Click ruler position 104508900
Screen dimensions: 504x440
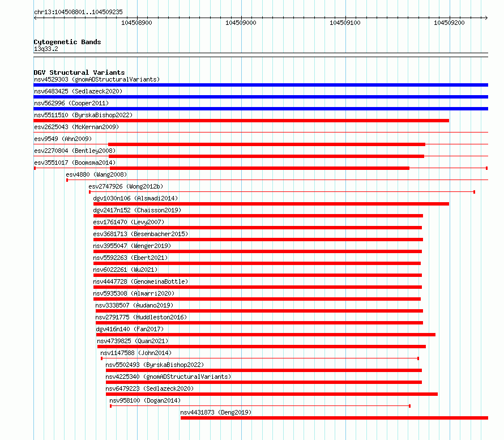click(x=136, y=23)
